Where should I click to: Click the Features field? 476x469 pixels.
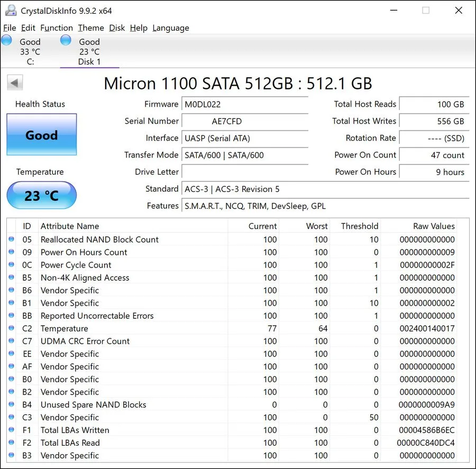point(325,206)
